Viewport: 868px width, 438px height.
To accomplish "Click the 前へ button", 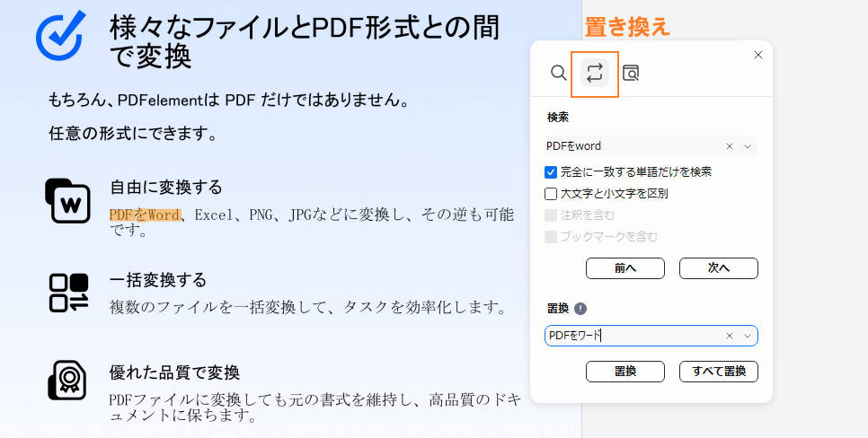I will pos(624,267).
